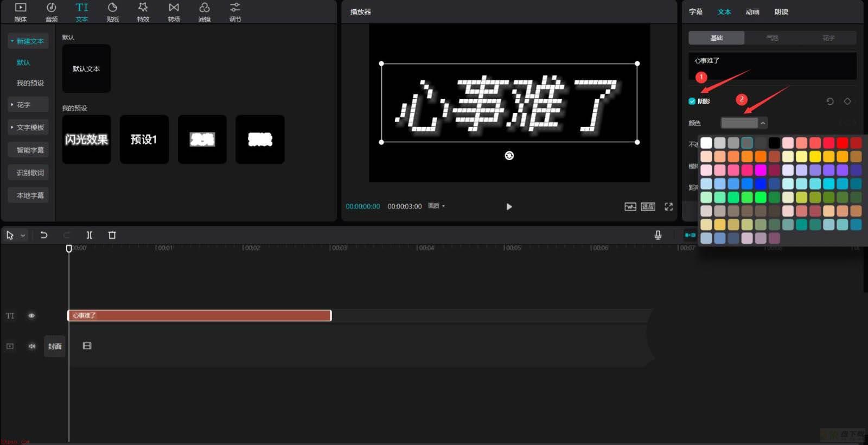
Task: Open the 转场 transitions panel
Action: pyautogui.click(x=174, y=12)
